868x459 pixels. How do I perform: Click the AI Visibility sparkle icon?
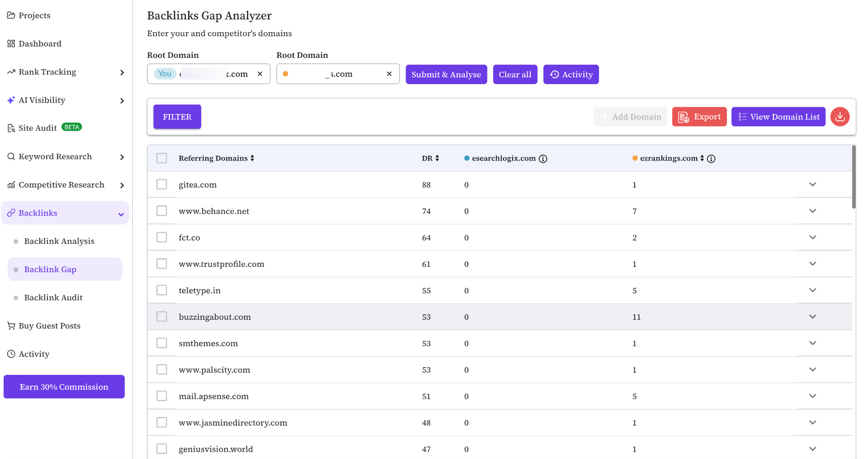click(x=11, y=100)
